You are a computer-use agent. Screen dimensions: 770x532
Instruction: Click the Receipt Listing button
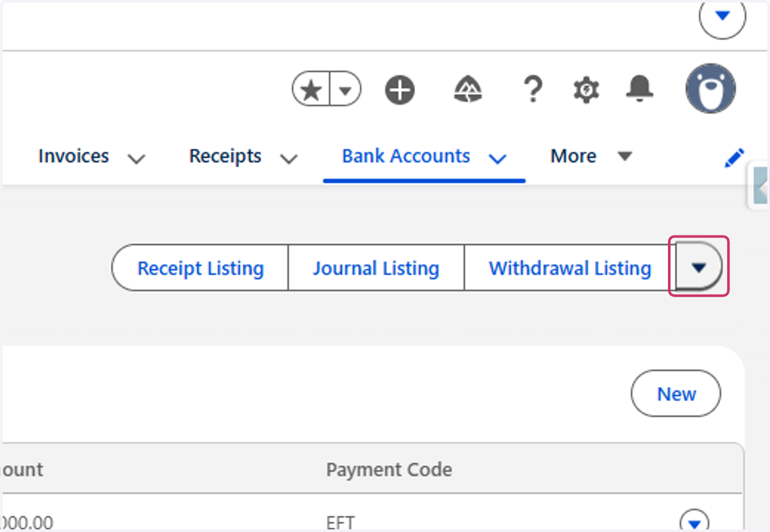coord(200,268)
